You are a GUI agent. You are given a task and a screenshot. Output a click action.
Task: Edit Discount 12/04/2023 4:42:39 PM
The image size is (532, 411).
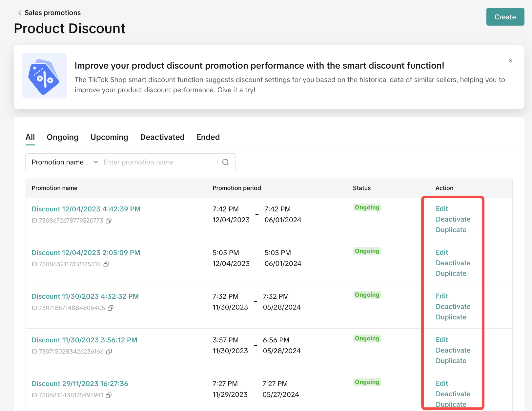click(x=442, y=209)
